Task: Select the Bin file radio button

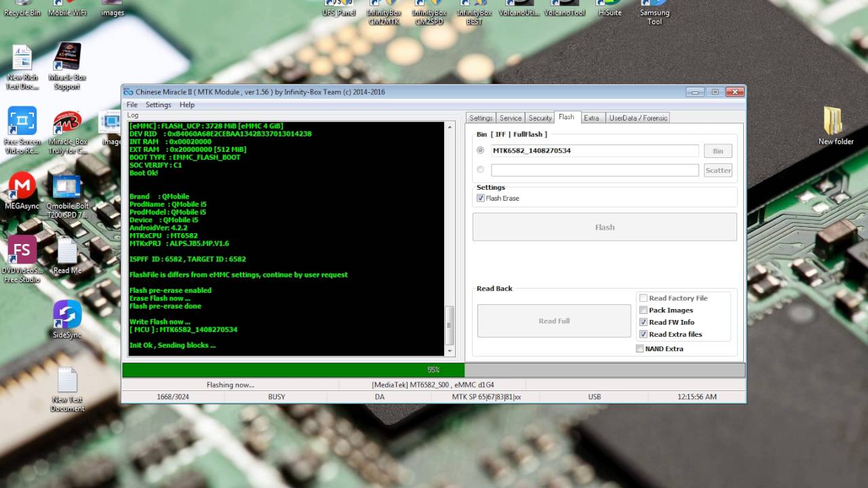Action: pyautogui.click(x=481, y=150)
